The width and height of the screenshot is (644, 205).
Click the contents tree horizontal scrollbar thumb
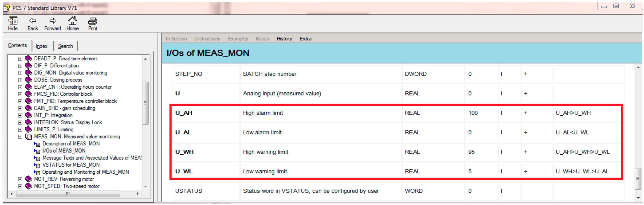pos(68,194)
